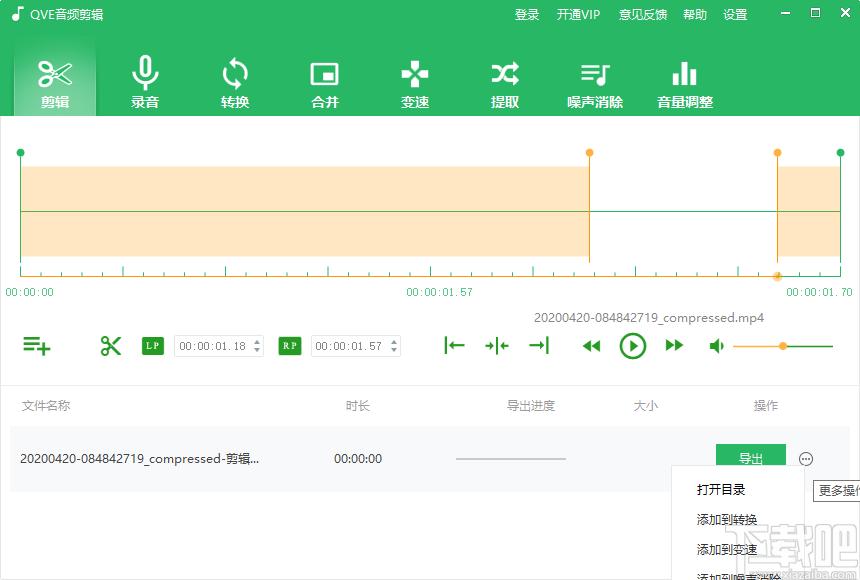Open the 音量调整 volume adjust tab

click(684, 83)
